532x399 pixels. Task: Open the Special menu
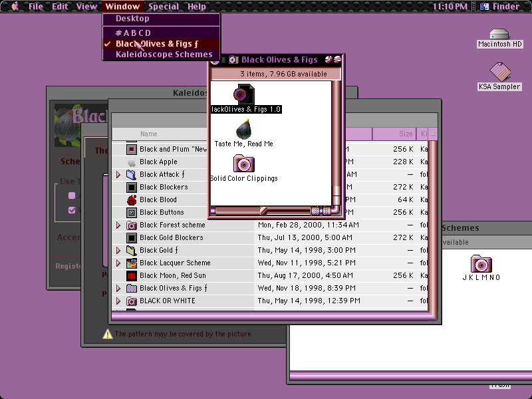point(164,6)
